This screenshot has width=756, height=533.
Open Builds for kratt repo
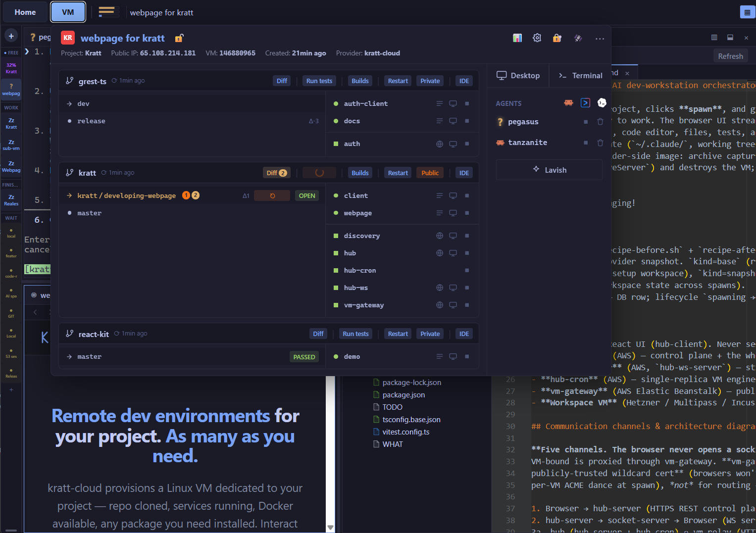360,173
